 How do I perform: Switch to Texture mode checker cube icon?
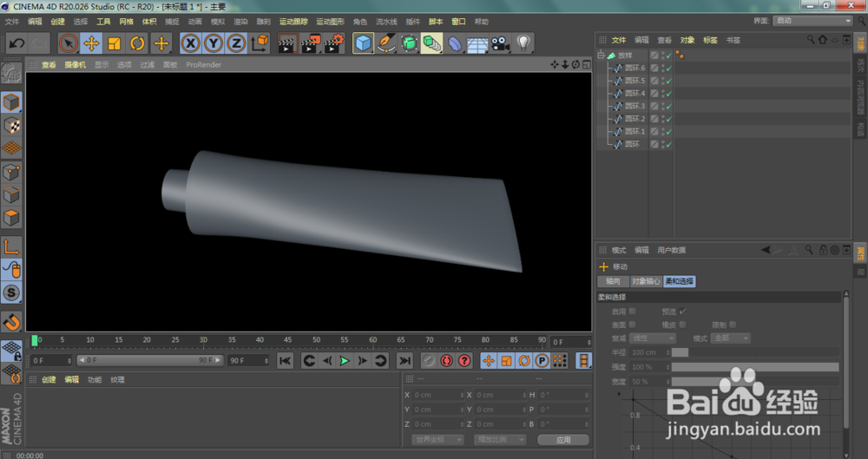point(11,126)
